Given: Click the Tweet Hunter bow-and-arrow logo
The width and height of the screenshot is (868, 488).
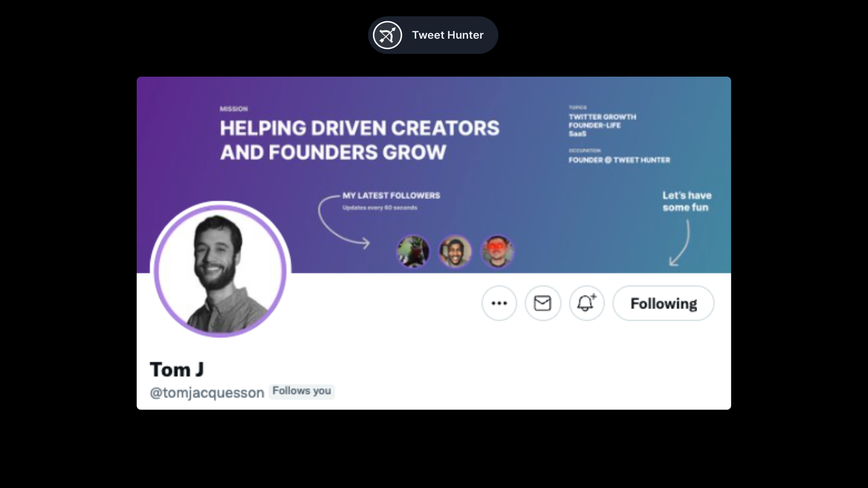Looking at the screenshot, I should (x=387, y=35).
